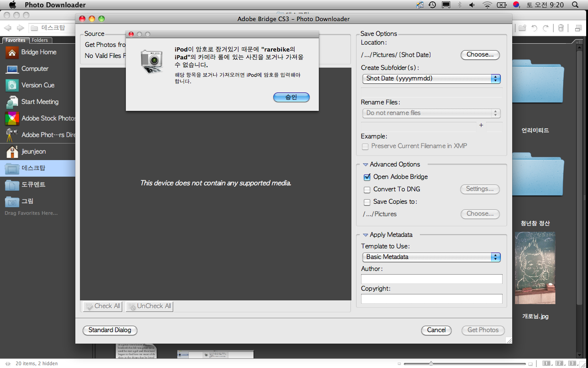Uncheck the Open Adobe Bridge checkbox

coord(367,177)
